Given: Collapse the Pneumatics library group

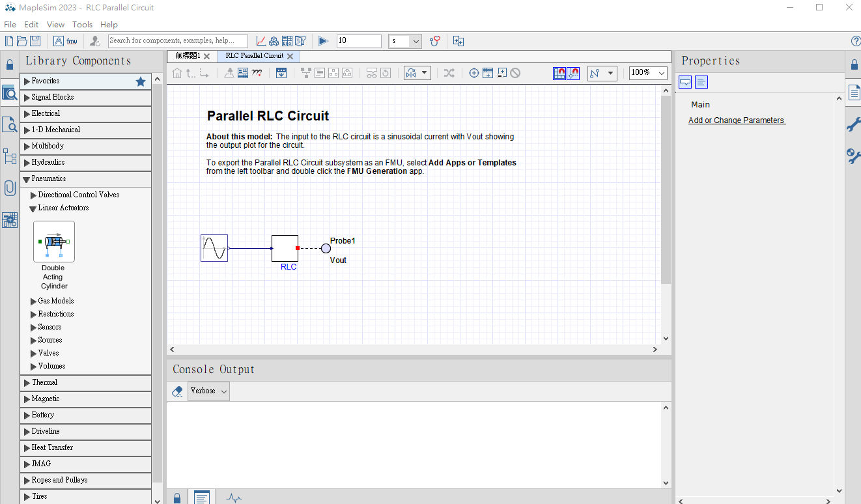Looking at the screenshot, I should [x=27, y=179].
